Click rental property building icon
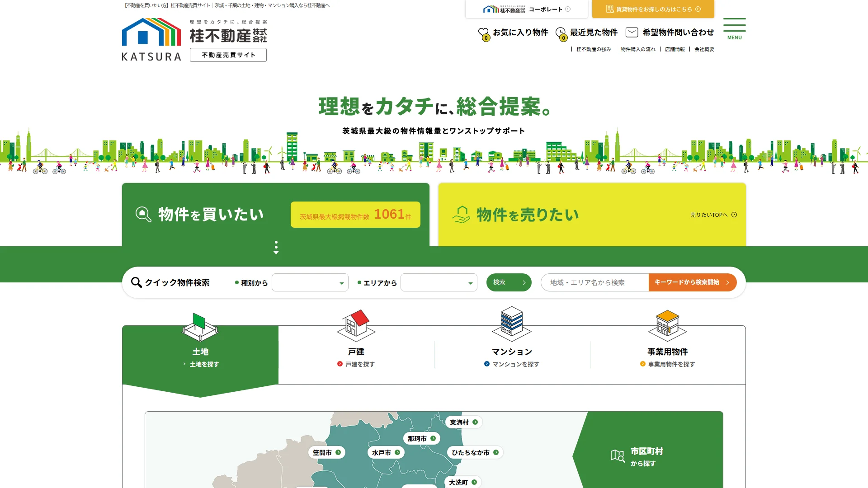The width and height of the screenshot is (868, 488). tap(610, 9)
